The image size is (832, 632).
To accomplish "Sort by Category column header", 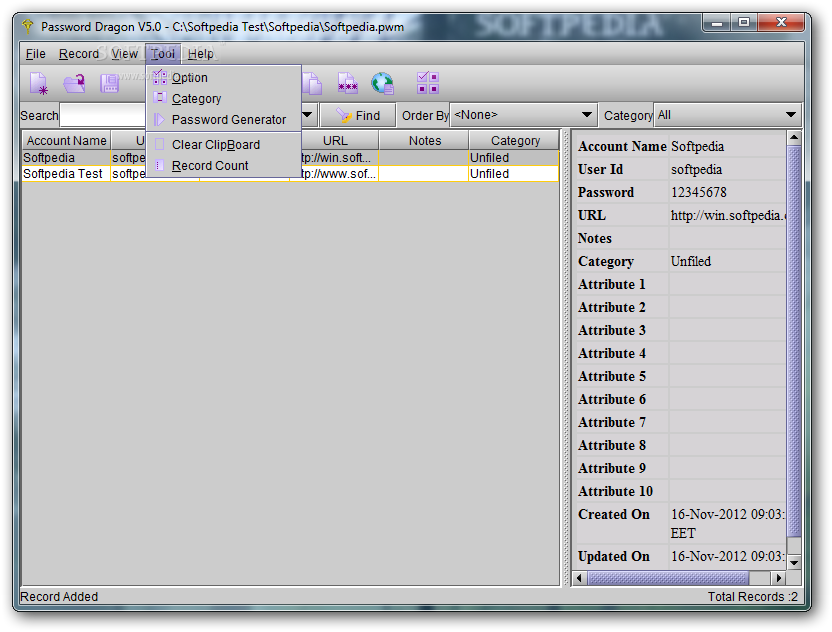I will [x=515, y=141].
